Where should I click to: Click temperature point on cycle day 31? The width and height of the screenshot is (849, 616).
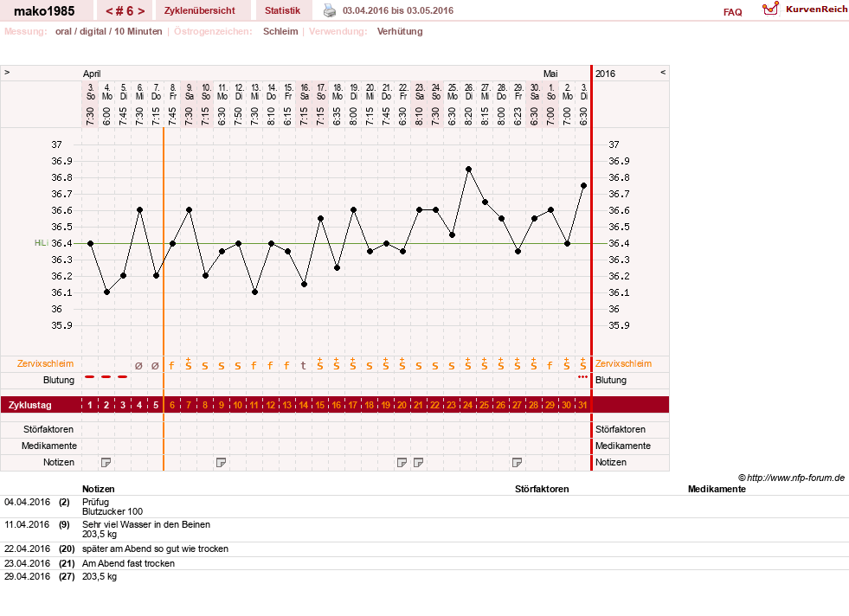[x=583, y=186]
